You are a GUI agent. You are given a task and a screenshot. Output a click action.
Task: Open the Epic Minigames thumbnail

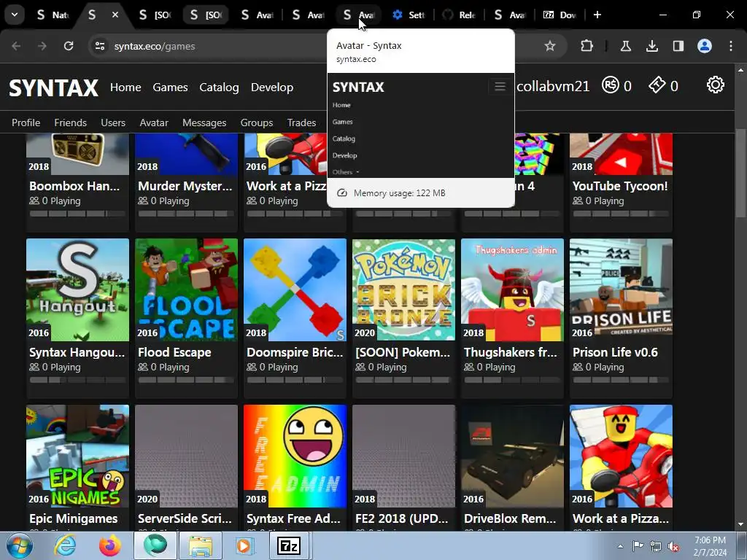[77, 456]
